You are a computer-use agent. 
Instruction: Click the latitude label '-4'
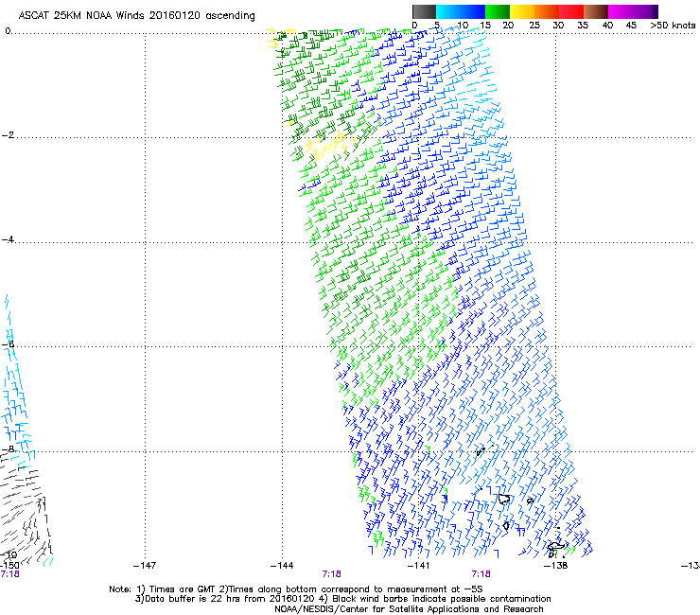tap(8, 239)
